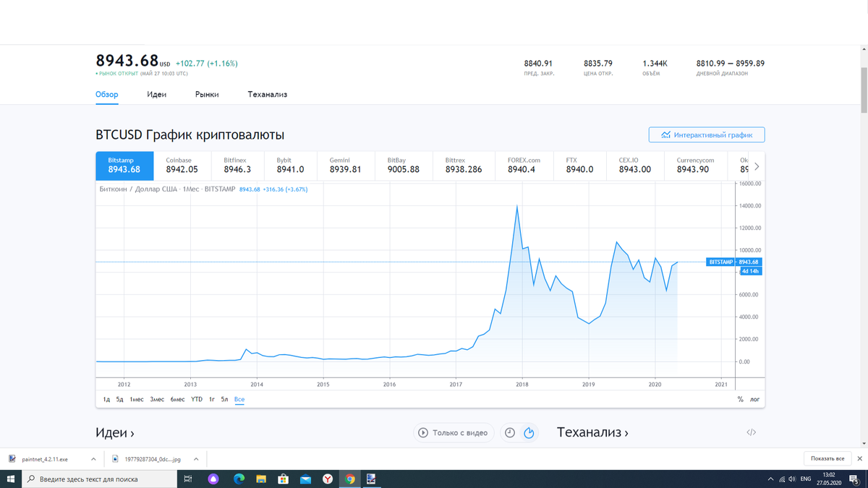Set chart range to YTD

(x=197, y=399)
